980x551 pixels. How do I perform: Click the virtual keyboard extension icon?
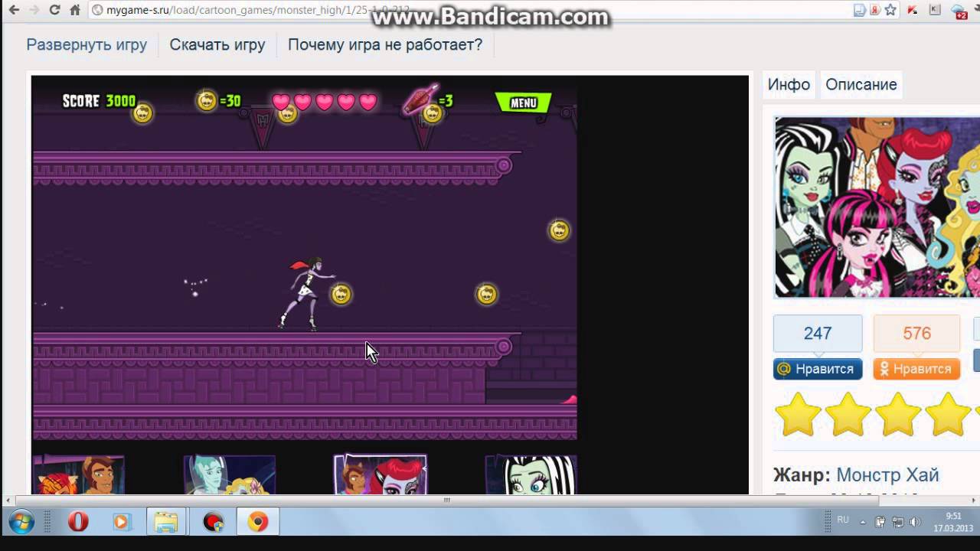point(935,11)
